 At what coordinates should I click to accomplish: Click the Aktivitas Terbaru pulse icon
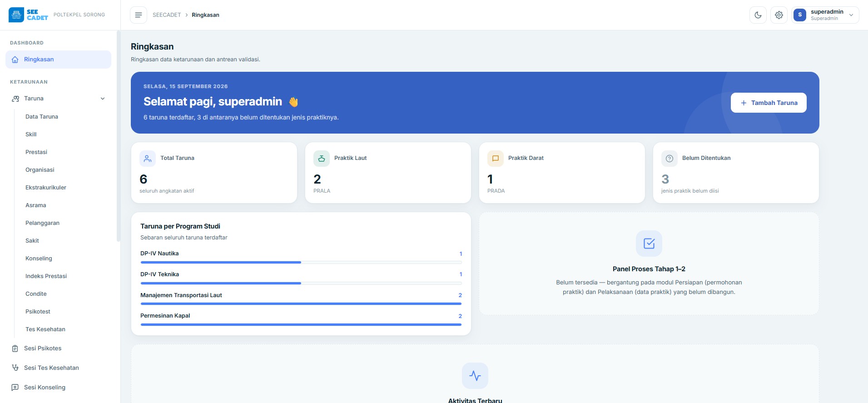tap(475, 376)
